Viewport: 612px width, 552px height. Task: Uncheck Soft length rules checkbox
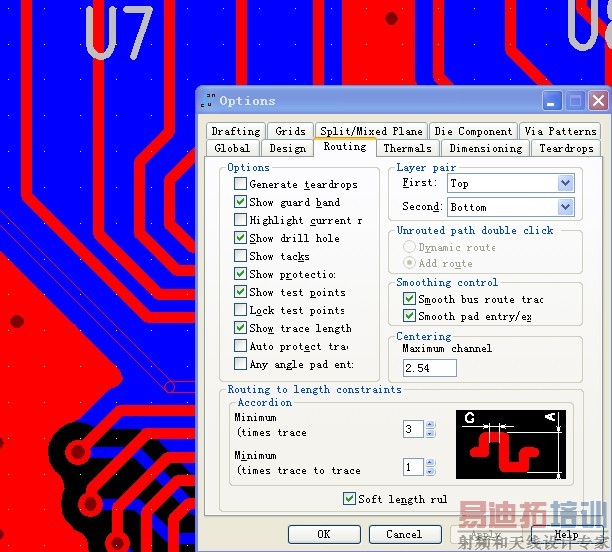pyautogui.click(x=349, y=499)
